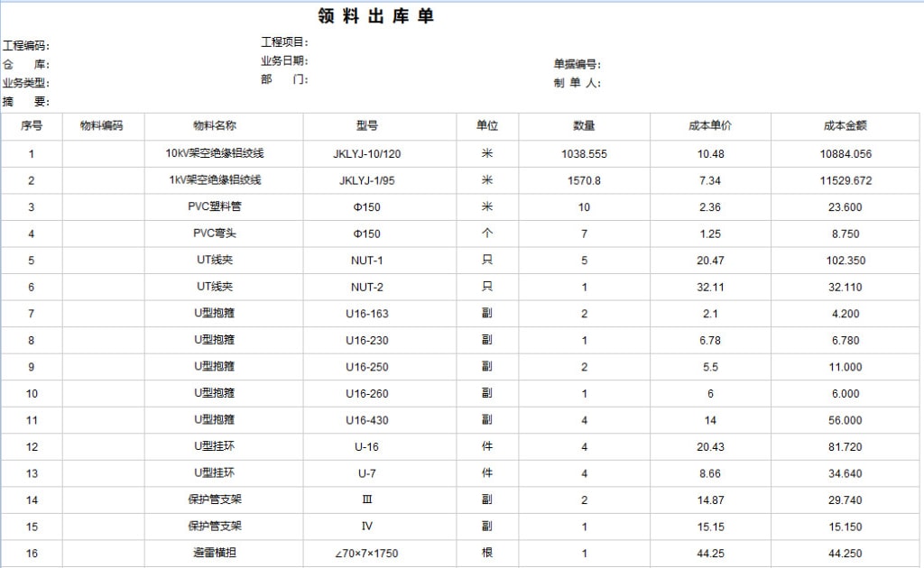Select amount cell 81.720
This screenshot has width=924, height=568.
(x=845, y=447)
